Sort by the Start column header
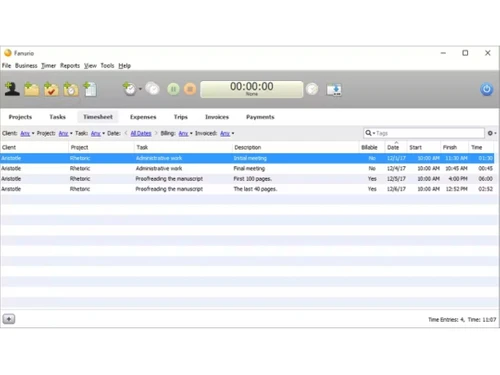 tap(423, 147)
